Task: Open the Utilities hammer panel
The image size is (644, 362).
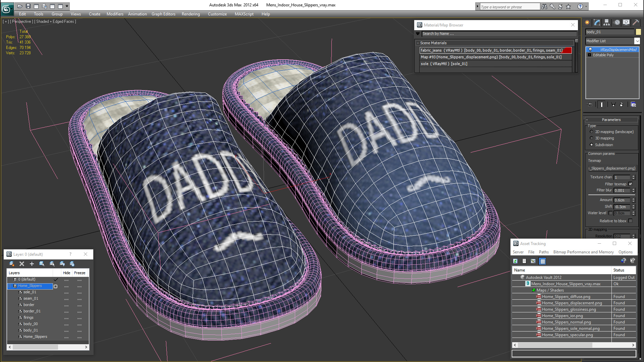Action: point(636,22)
